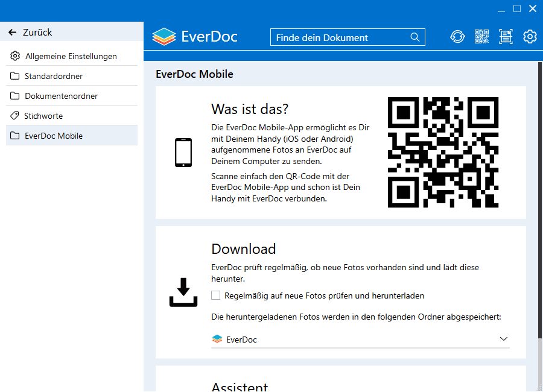
Task: Click the QR code image to scan
Action: point(443,152)
